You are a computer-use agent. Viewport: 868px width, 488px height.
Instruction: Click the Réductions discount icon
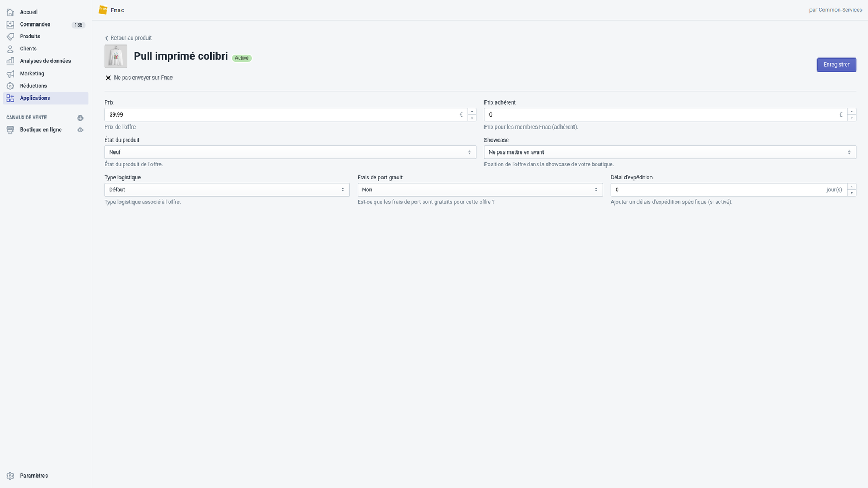tap(10, 86)
